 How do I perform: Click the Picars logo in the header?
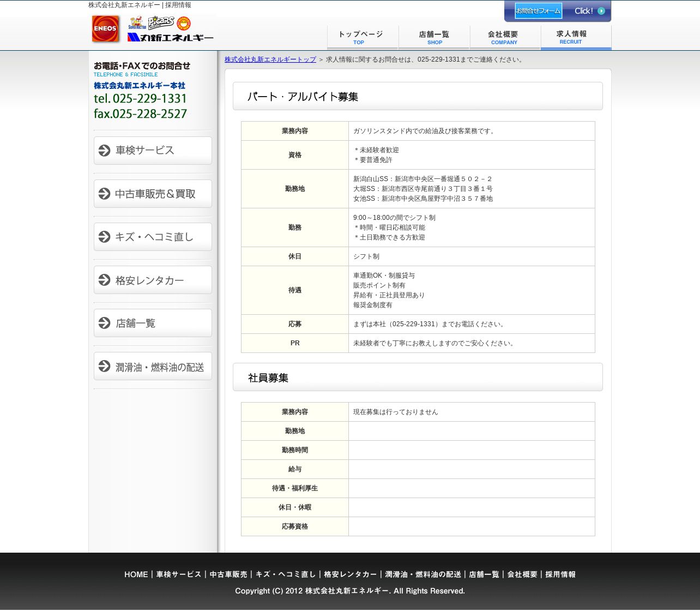coord(161,23)
